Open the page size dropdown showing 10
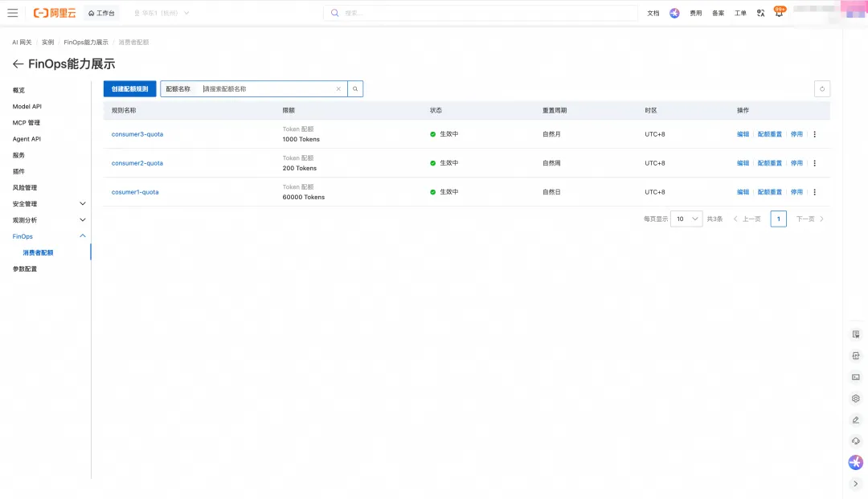868x499 pixels. coord(686,219)
